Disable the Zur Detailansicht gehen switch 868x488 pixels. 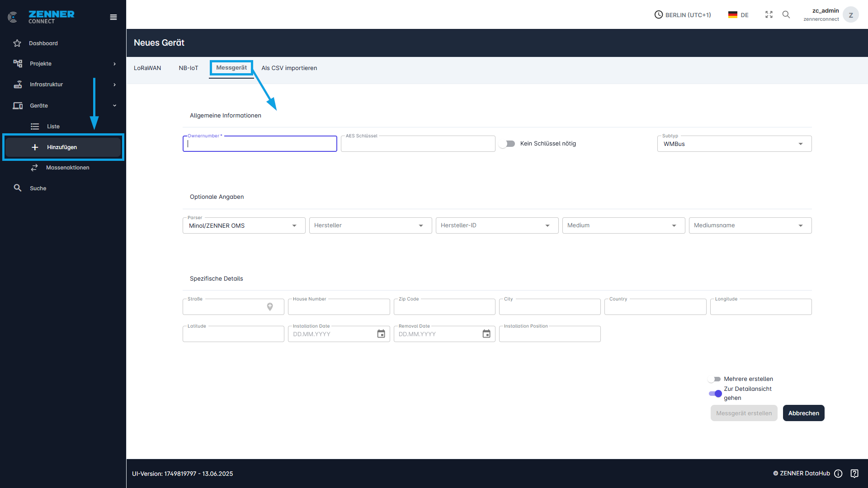(715, 394)
